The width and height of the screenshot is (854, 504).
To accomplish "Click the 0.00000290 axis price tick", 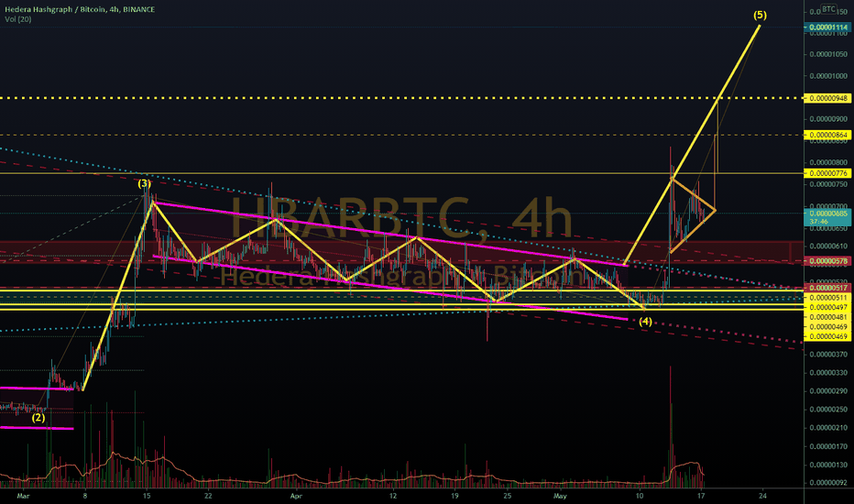I will pyautogui.click(x=827, y=391).
